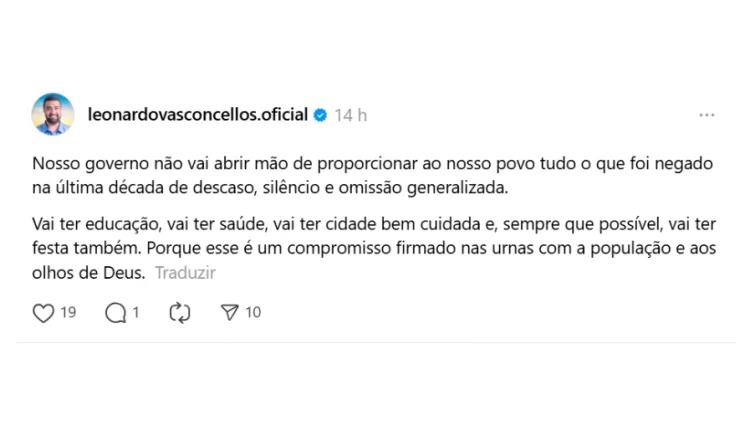The height and width of the screenshot is (421, 750).
Task: Like the post with the heart icon
Action: pos(43,313)
